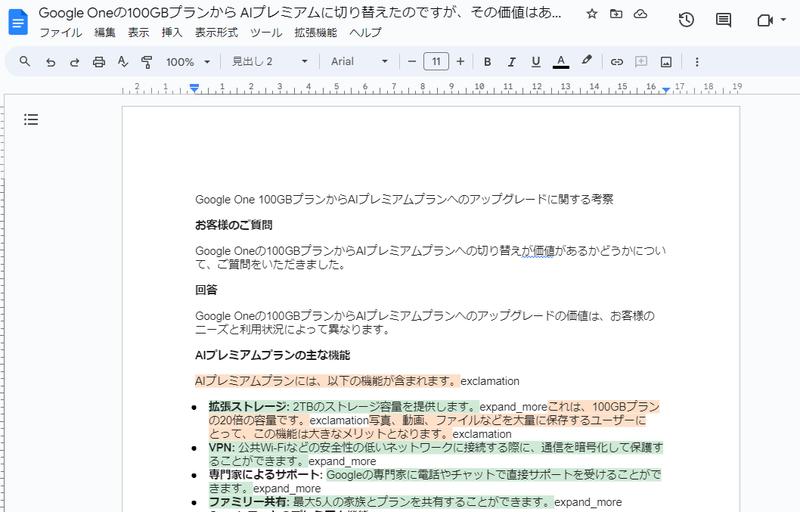Decrease the font size
This screenshot has width=800, height=512.
pyautogui.click(x=412, y=62)
